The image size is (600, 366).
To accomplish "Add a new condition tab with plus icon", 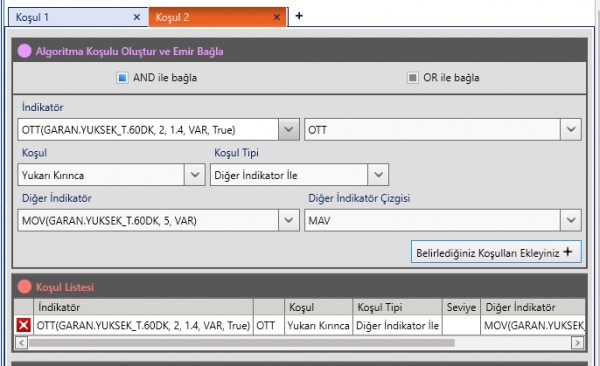I will pos(299,16).
